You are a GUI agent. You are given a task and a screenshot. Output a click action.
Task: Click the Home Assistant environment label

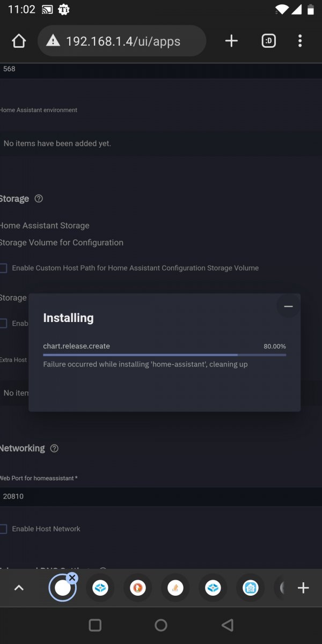[x=39, y=110]
